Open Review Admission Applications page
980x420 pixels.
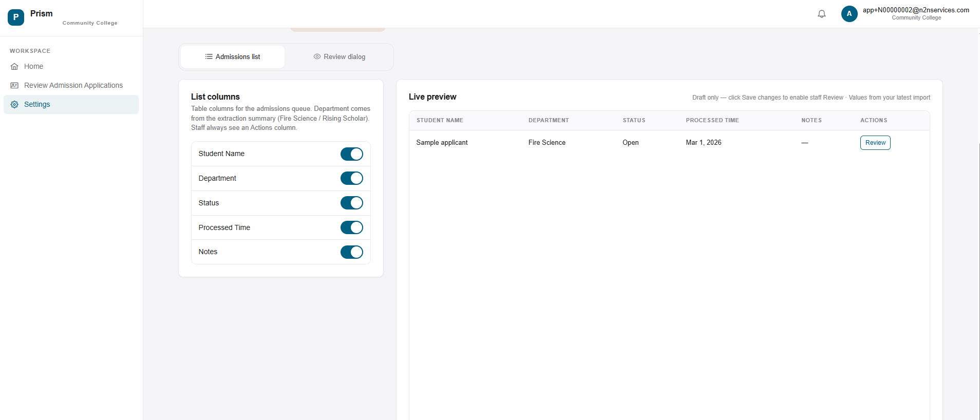[71, 85]
